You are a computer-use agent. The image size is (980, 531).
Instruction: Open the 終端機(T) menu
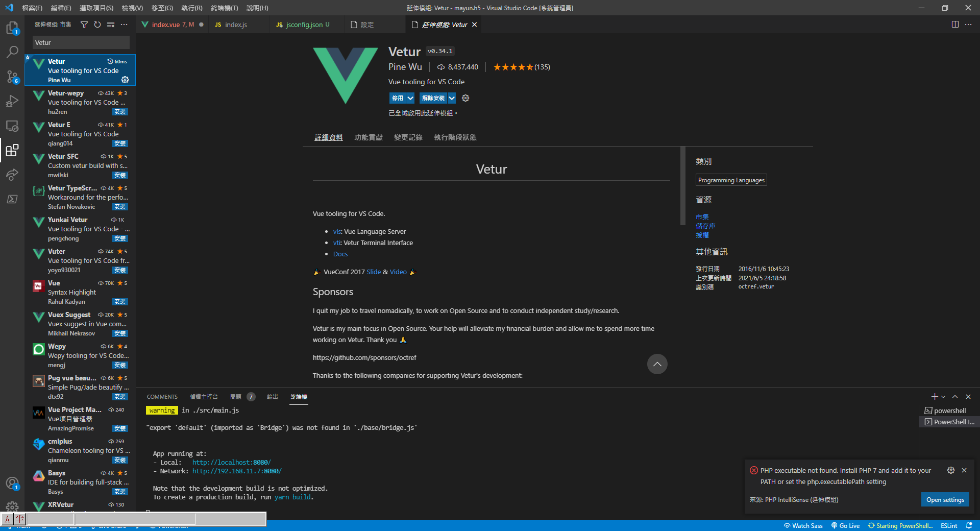click(x=224, y=8)
